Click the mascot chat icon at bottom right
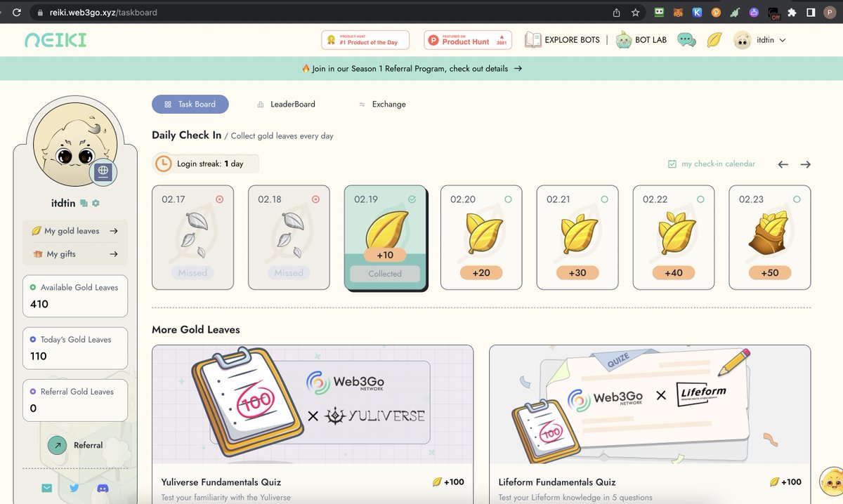Image resolution: width=843 pixels, height=504 pixels. [x=832, y=482]
